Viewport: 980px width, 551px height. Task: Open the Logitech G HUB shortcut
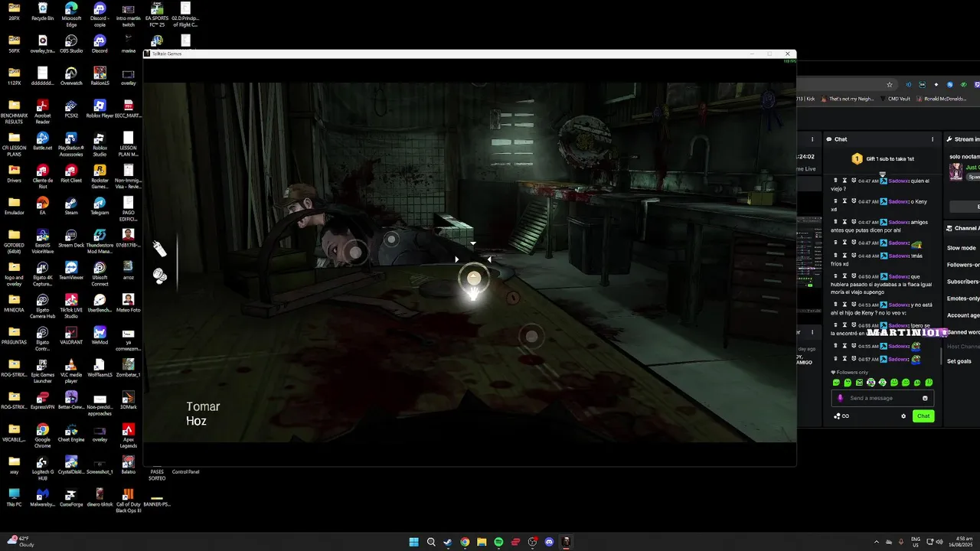[x=43, y=468]
